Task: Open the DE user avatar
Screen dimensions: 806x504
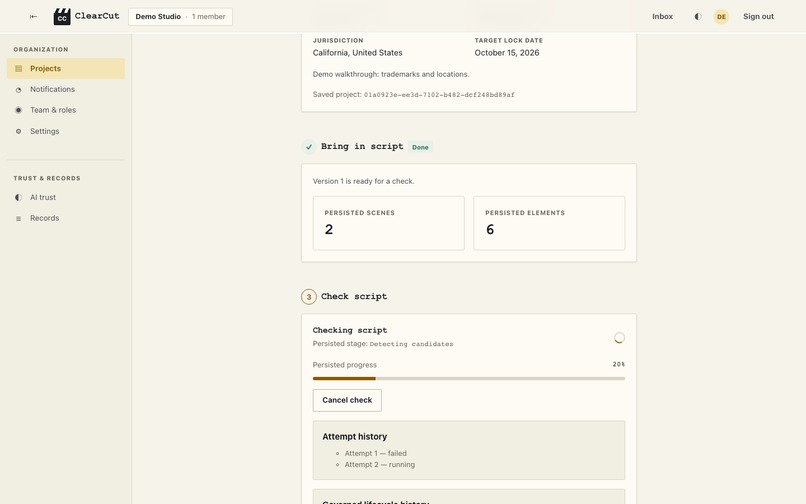Action: point(721,16)
